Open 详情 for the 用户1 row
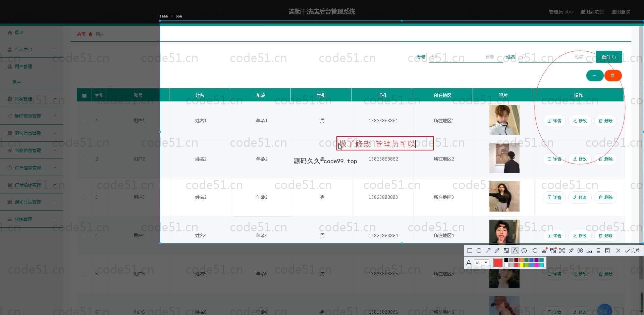The image size is (644, 315). [554, 121]
